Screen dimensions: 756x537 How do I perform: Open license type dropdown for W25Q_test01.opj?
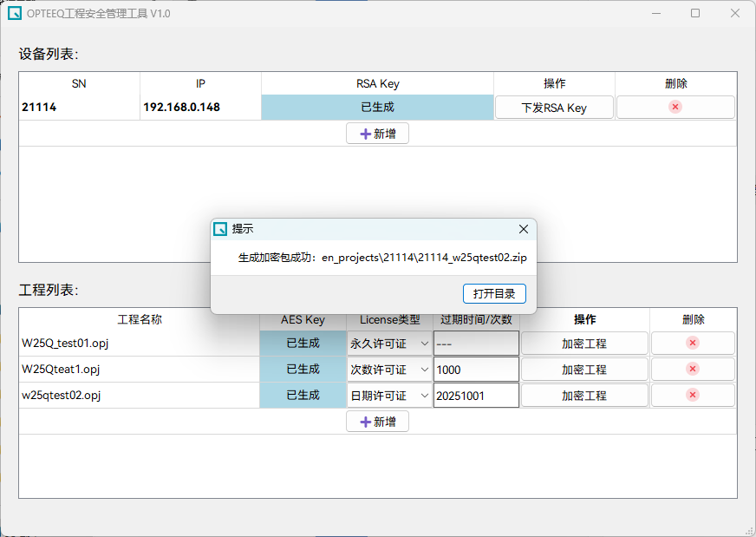(389, 344)
